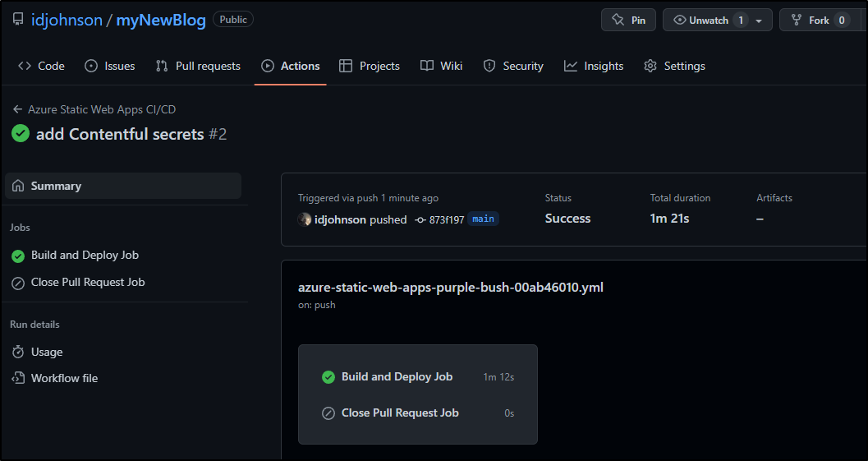Click the idjohnson avatar in run summary
Screen dimensions: 868x461
[x=305, y=219]
